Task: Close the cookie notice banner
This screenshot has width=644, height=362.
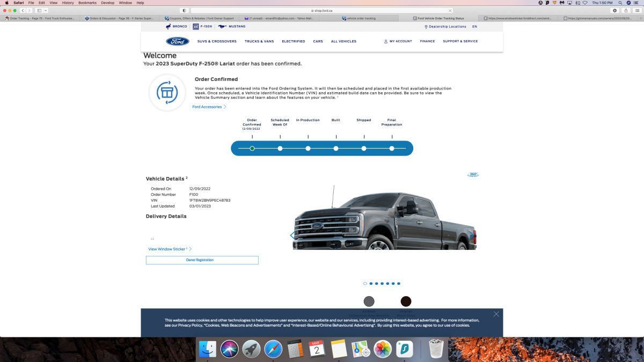Action: [496, 314]
